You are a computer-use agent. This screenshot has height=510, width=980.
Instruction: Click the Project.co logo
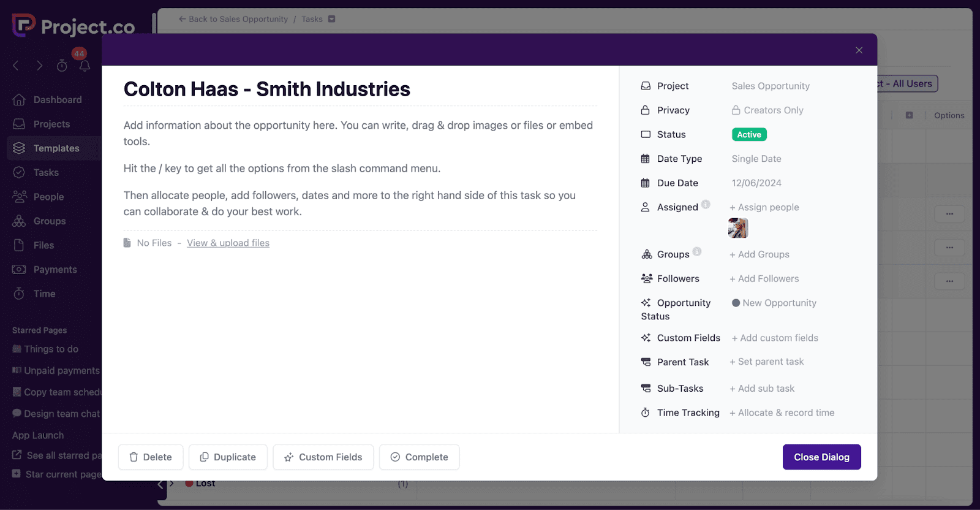click(x=73, y=26)
